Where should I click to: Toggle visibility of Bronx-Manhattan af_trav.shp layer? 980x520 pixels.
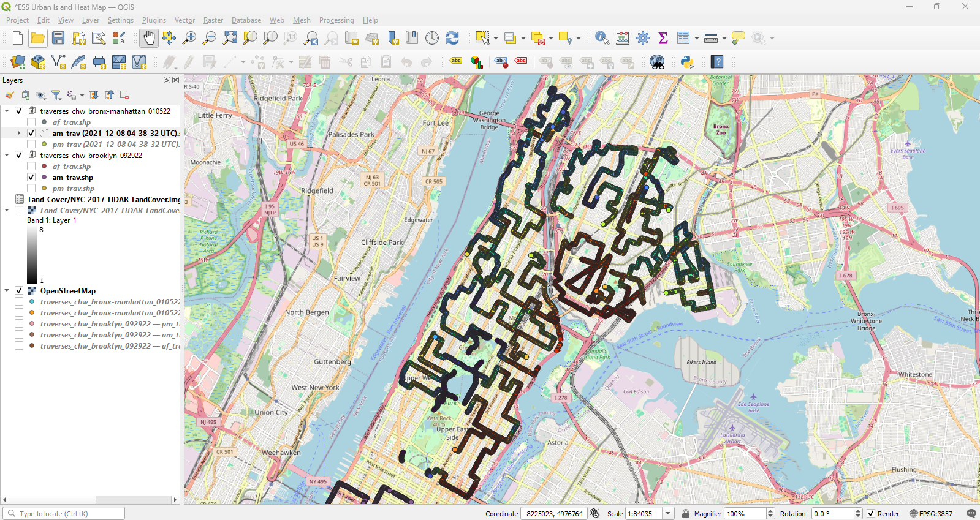pyautogui.click(x=31, y=122)
